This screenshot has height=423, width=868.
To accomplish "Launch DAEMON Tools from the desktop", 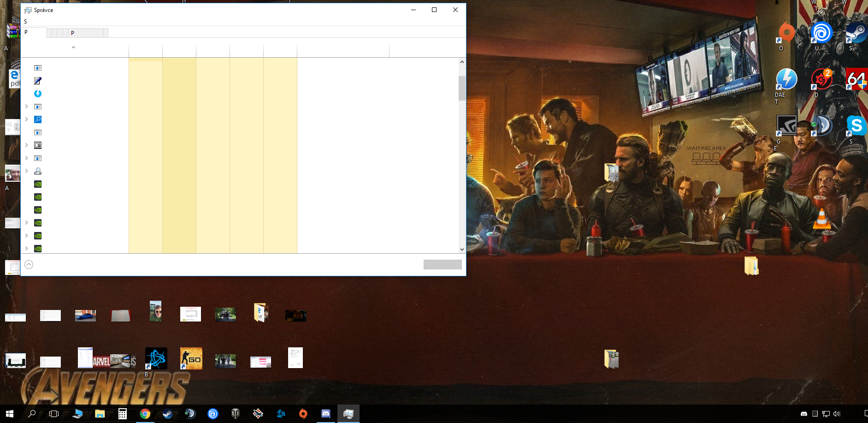I will (786, 79).
